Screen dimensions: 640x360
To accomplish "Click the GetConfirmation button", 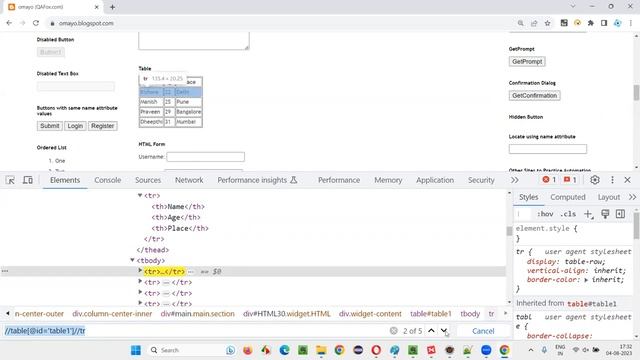I will coord(534,96).
